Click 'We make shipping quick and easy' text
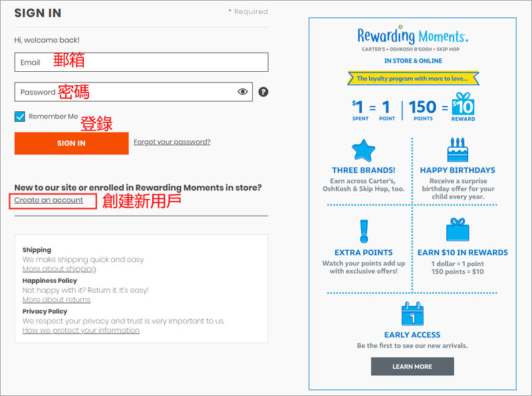Viewport: 532px width, 396px height. 83,260
